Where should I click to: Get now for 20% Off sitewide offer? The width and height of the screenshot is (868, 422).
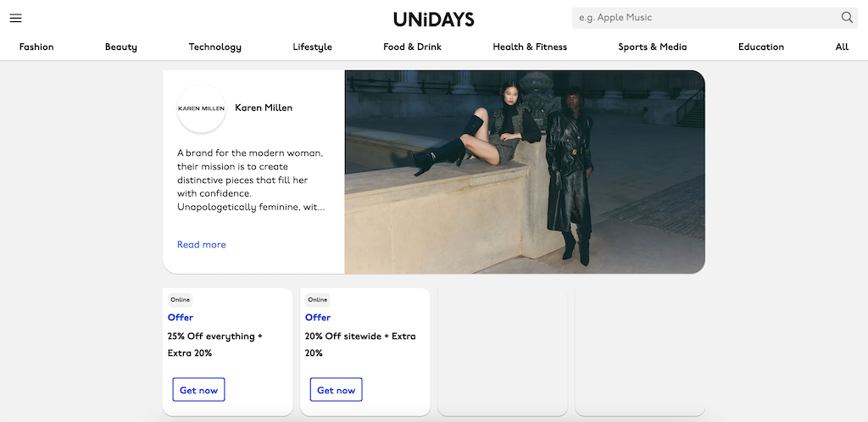pyautogui.click(x=336, y=390)
